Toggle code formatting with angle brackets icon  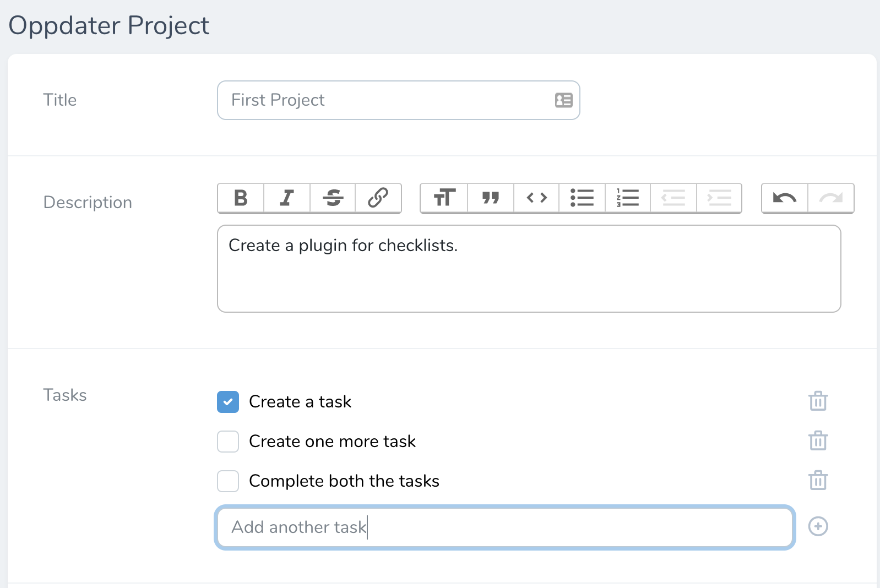[x=536, y=198]
